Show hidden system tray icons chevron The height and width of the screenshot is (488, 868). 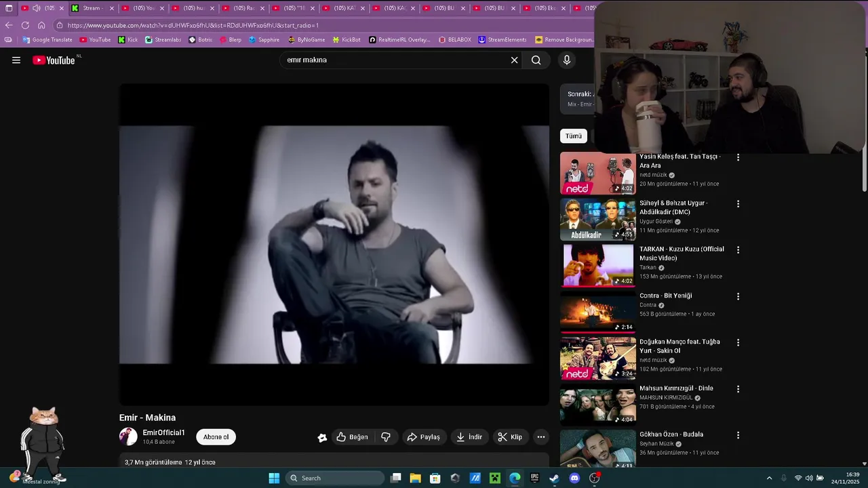(x=769, y=478)
